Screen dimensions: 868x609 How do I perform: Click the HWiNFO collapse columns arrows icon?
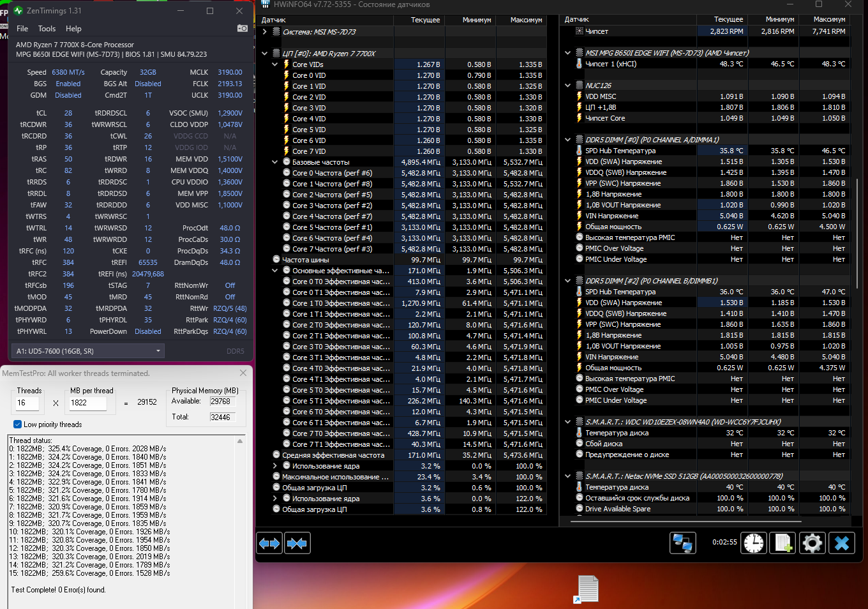[297, 543]
